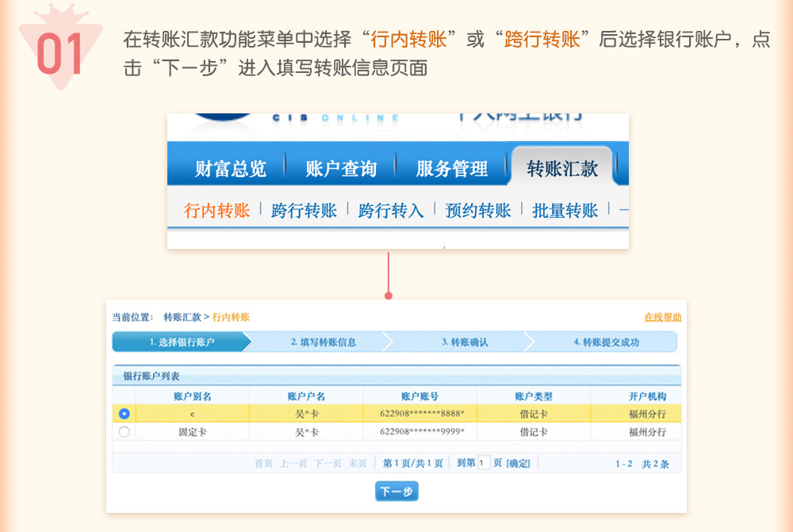Click account number ending 8888*
793x532 pixels.
point(422,414)
